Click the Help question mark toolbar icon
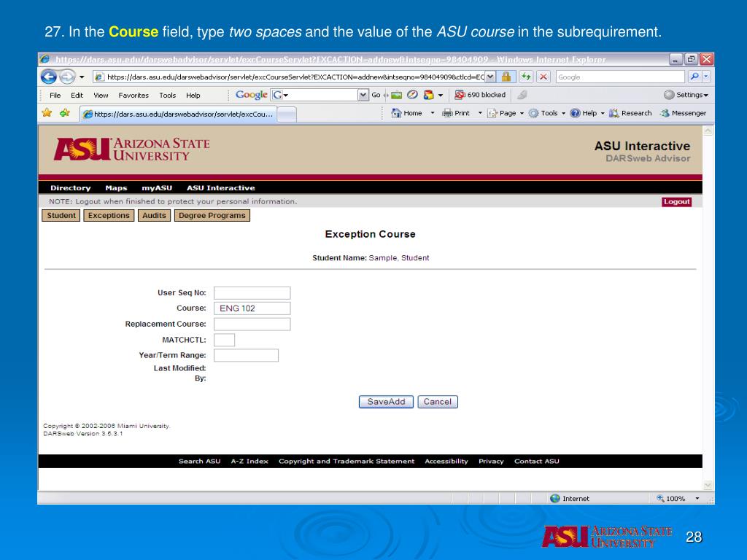The height and width of the screenshot is (560, 747). click(576, 113)
